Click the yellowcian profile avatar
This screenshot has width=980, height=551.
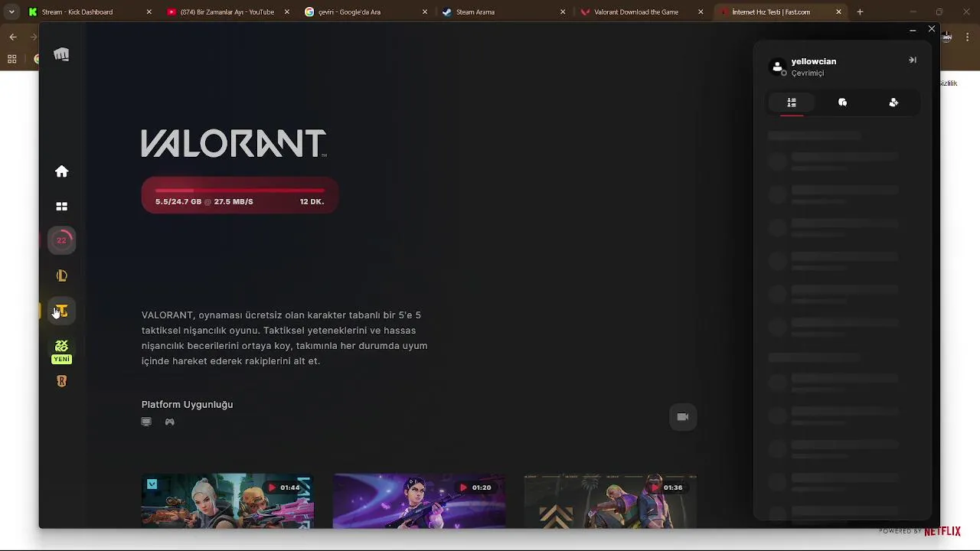click(x=778, y=67)
